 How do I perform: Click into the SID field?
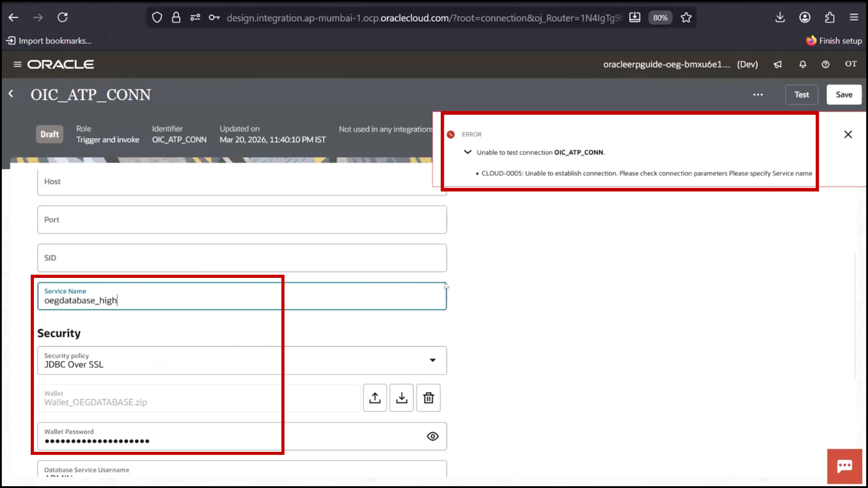[x=242, y=258]
